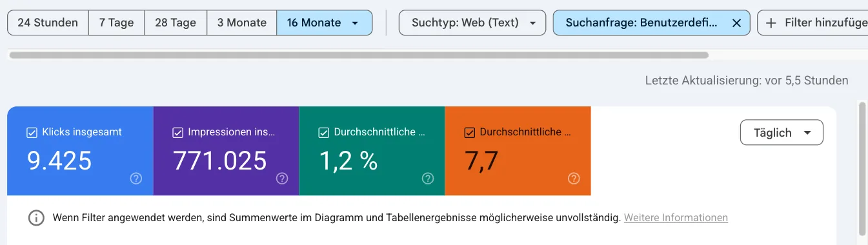Remove the Suchanfrage filter with the X icon
The height and width of the screenshot is (245, 868).
pyautogui.click(x=736, y=23)
